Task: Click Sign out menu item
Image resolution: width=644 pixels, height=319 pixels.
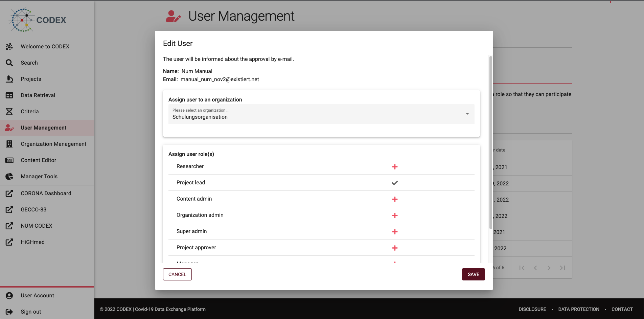Action: click(47, 312)
